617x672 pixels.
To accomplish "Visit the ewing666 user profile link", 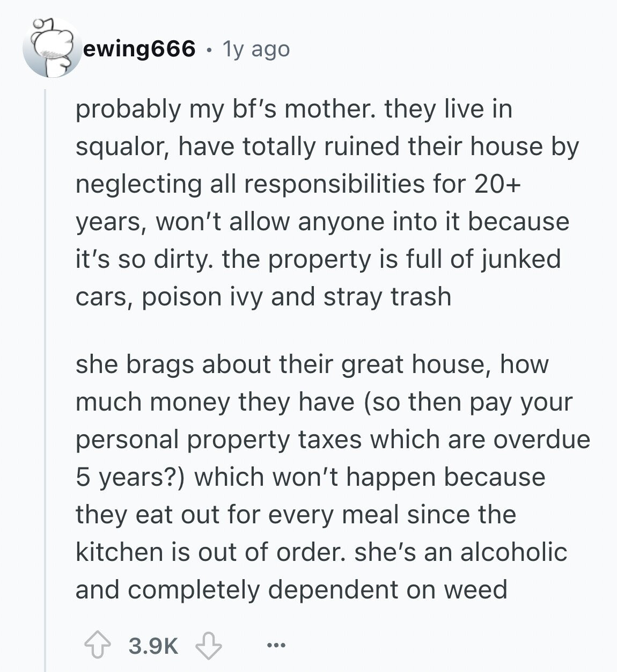I will click(139, 49).
